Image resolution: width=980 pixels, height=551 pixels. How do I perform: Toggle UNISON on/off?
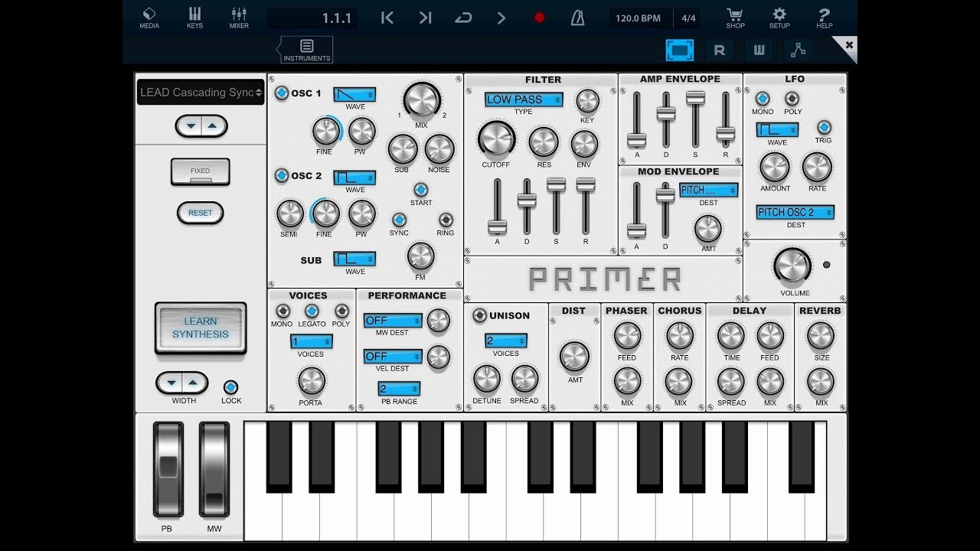tap(480, 315)
